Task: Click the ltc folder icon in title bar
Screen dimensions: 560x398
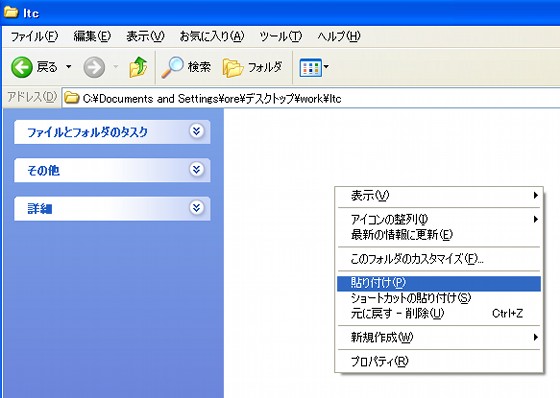Action: [11, 12]
